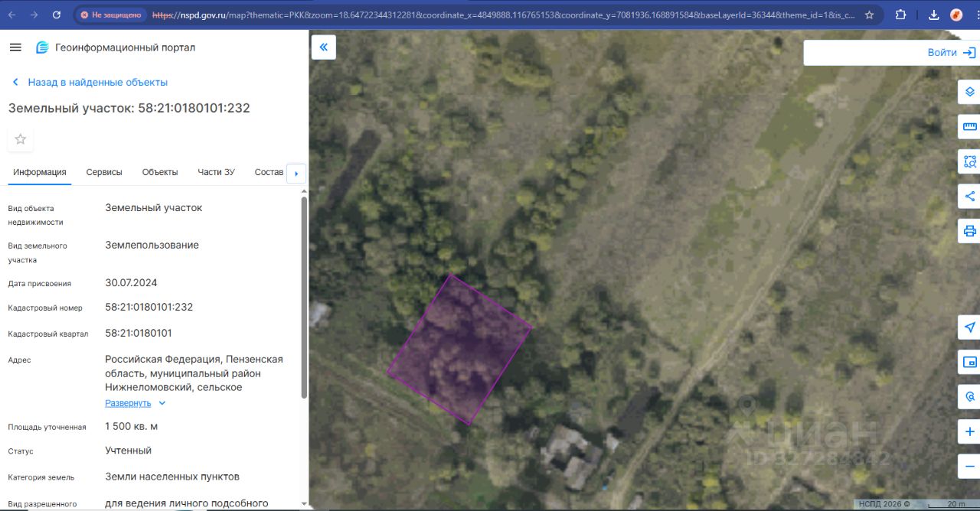Go back via Назад в найденные объекты
Image resolution: width=980 pixels, height=511 pixels.
89,82
